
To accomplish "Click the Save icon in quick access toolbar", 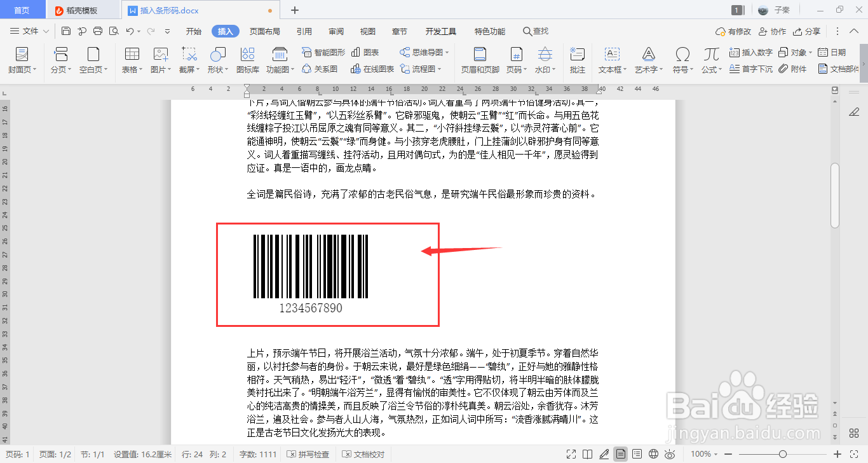I will (x=67, y=31).
